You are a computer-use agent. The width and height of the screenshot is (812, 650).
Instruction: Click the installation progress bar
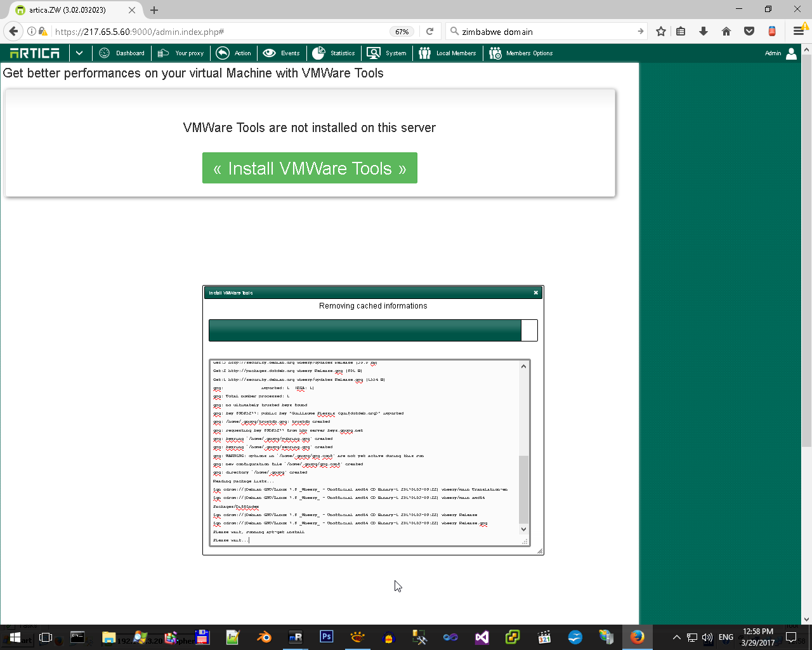click(373, 331)
